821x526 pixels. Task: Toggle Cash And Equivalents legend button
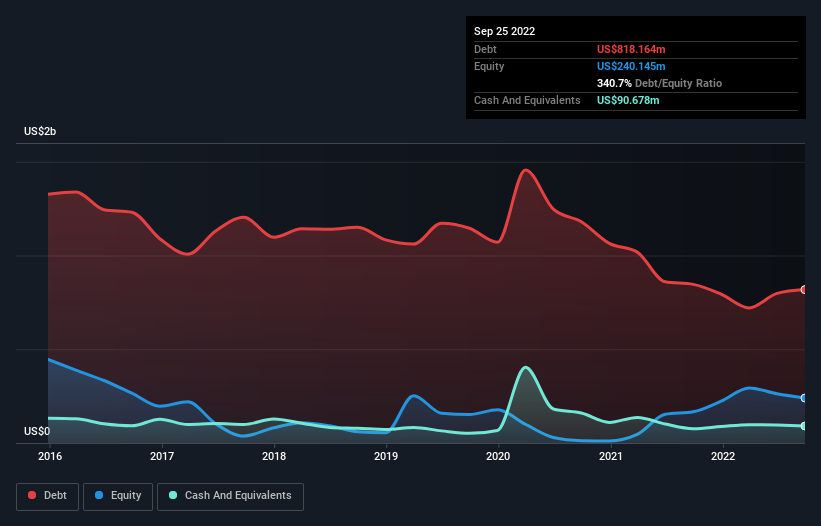pos(230,496)
